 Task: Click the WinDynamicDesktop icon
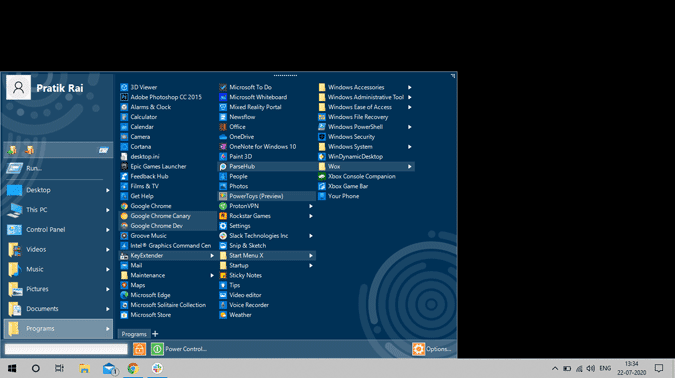click(322, 157)
